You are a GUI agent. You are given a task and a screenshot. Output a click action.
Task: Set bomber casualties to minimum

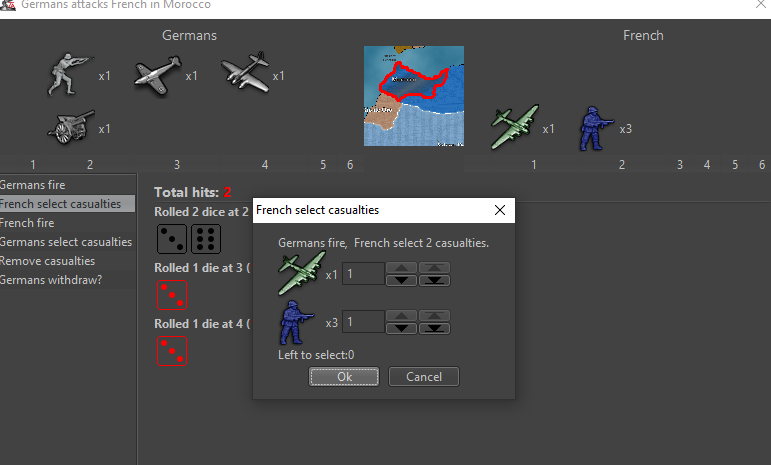pyautogui.click(x=435, y=280)
